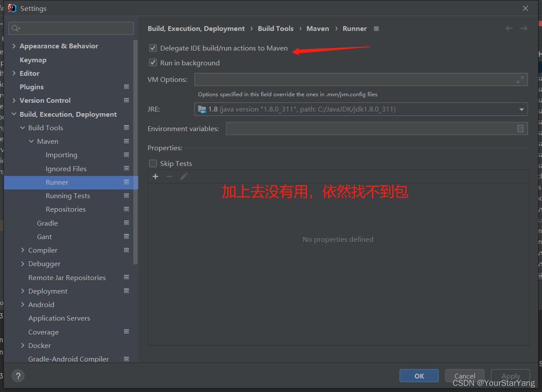
Task: Disable Delegate IDE build/run actions to Maven
Action: click(x=153, y=48)
